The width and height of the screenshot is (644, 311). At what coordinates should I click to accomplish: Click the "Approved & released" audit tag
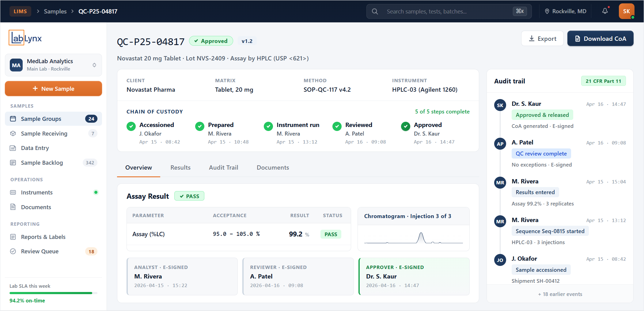coord(542,115)
